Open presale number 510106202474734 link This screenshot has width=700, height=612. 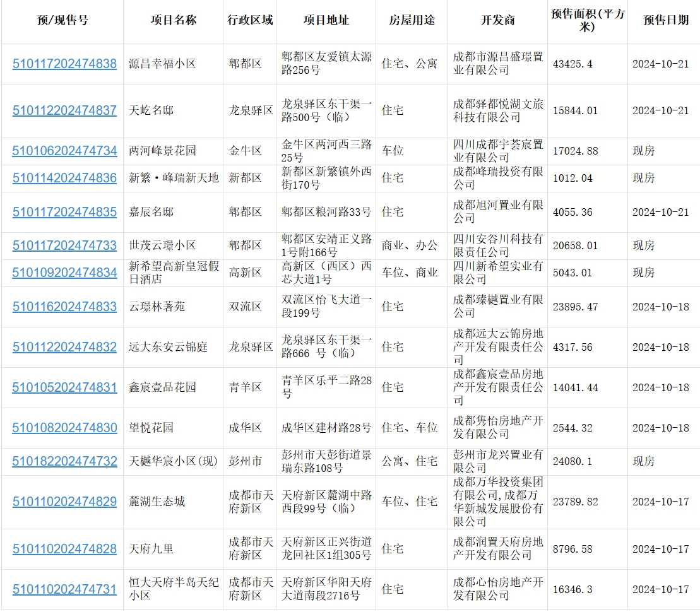coord(64,151)
